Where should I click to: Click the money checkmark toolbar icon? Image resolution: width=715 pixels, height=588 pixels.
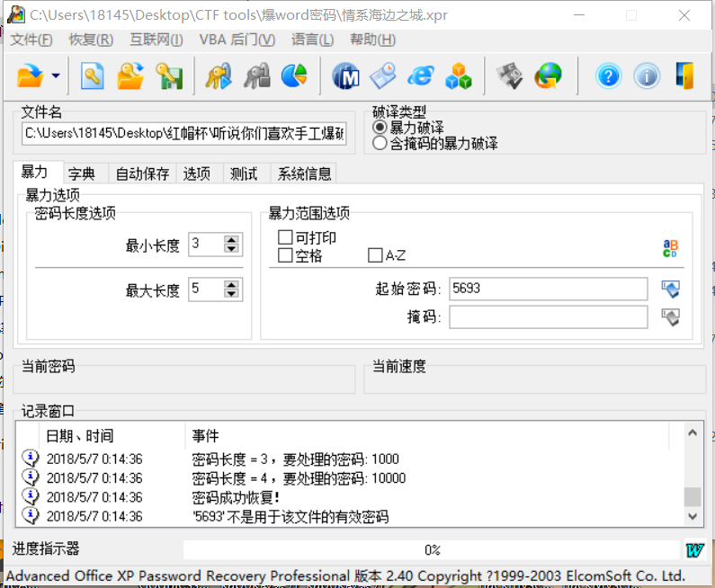coord(510,76)
